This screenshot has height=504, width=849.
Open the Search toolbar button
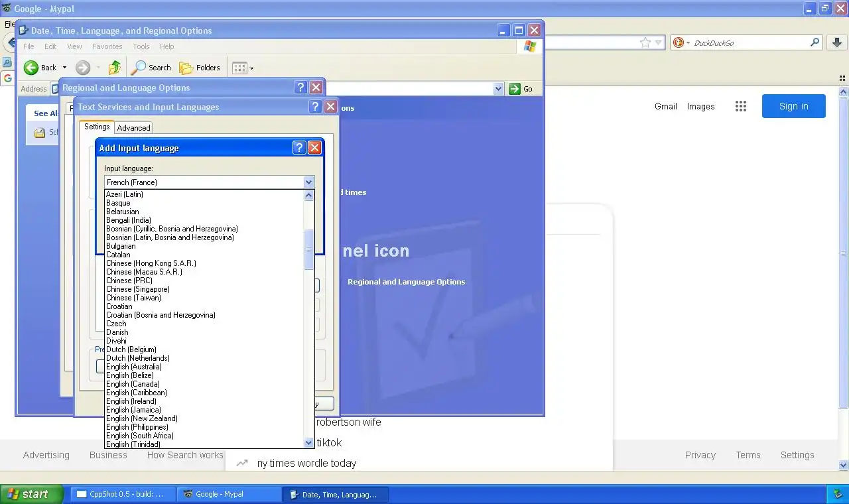[x=151, y=67]
